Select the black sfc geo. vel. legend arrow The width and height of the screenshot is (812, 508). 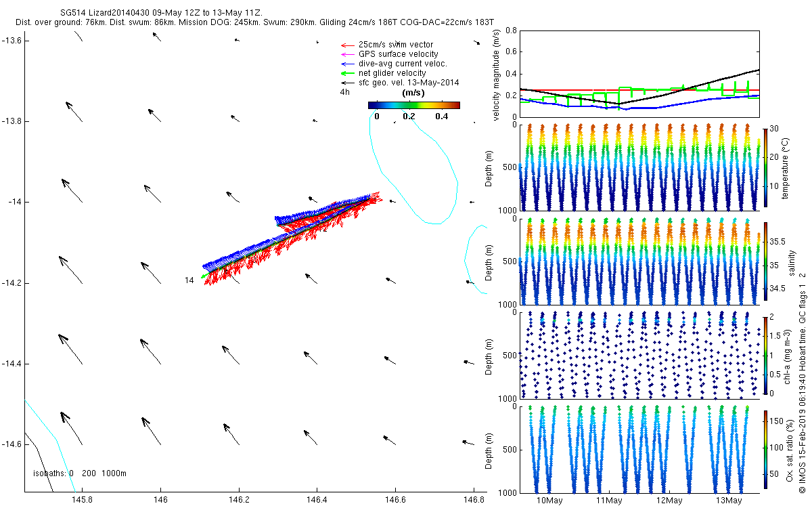(x=346, y=83)
